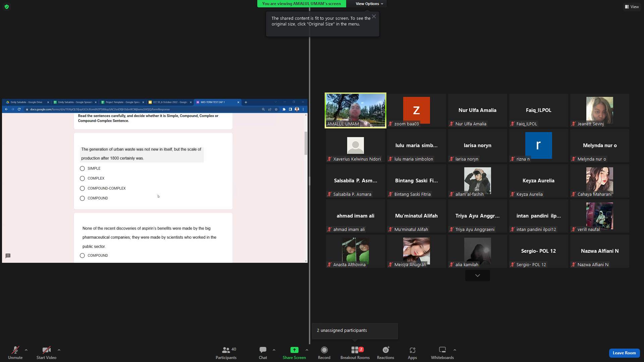This screenshot has height=362, width=644.
Task: Select Xaverius Kelwinus Ndori's tile
Action: [x=356, y=146]
